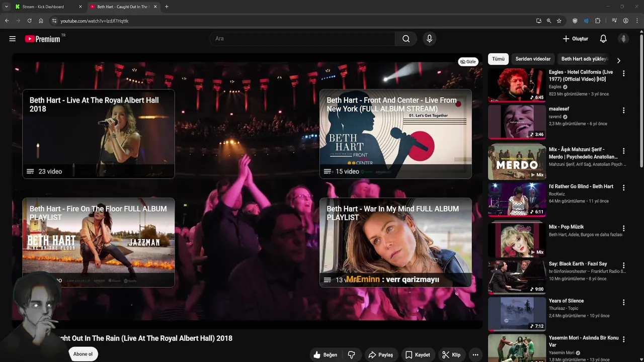Like the video with Beğen

point(325,355)
